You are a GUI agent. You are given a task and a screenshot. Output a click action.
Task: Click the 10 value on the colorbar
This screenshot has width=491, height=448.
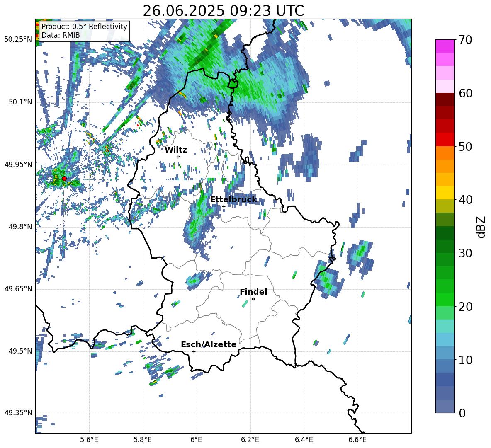coord(465,360)
